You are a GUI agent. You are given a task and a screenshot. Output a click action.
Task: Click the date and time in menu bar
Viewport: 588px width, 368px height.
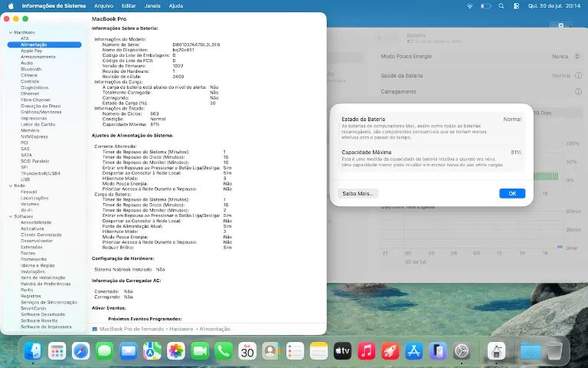click(554, 6)
